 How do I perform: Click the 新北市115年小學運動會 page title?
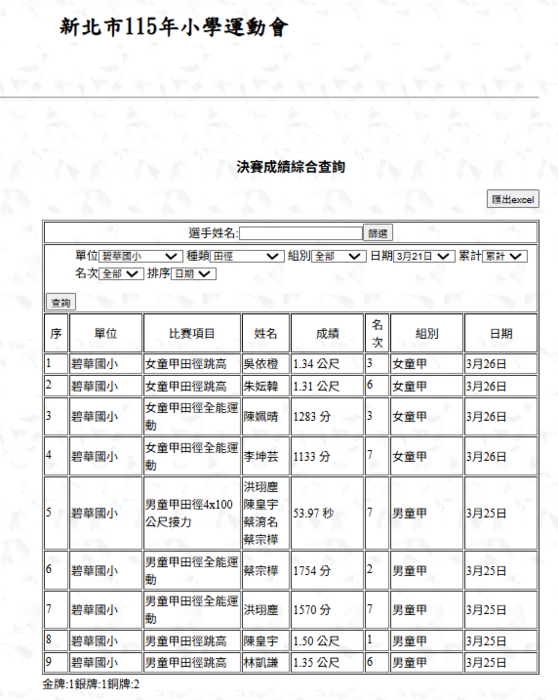click(174, 27)
